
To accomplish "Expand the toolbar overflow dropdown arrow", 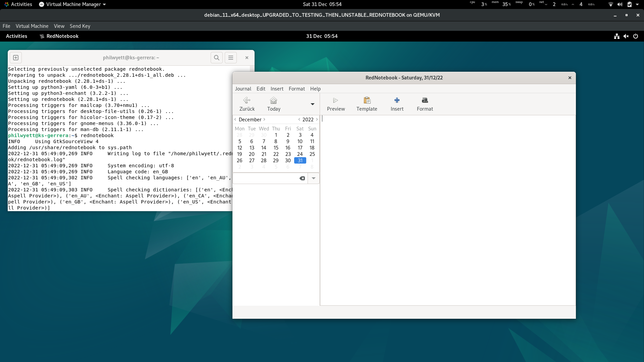I will [313, 104].
